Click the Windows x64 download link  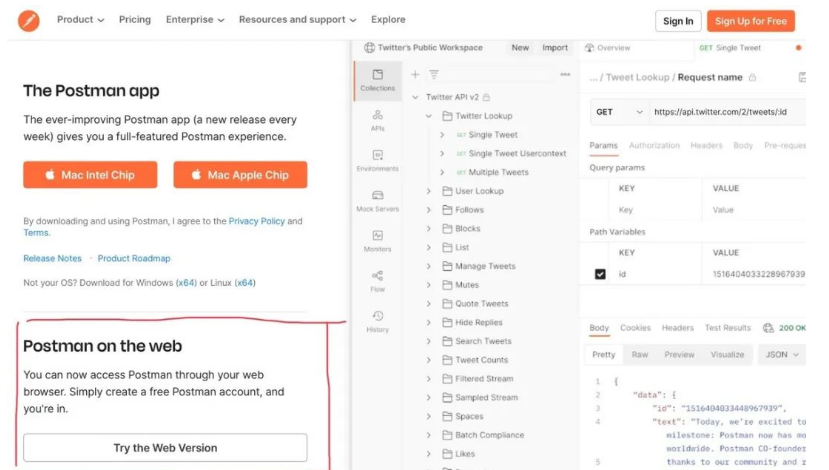(x=186, y=283)
